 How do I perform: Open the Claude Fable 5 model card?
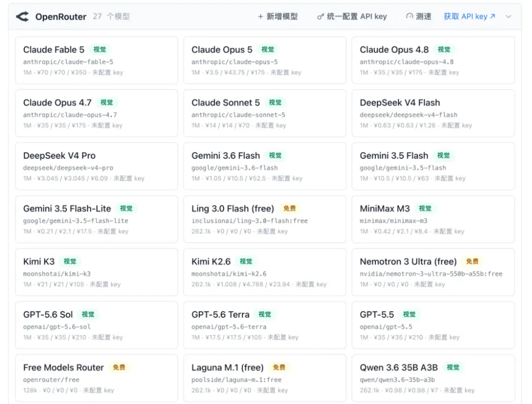(x=97, y=60)
